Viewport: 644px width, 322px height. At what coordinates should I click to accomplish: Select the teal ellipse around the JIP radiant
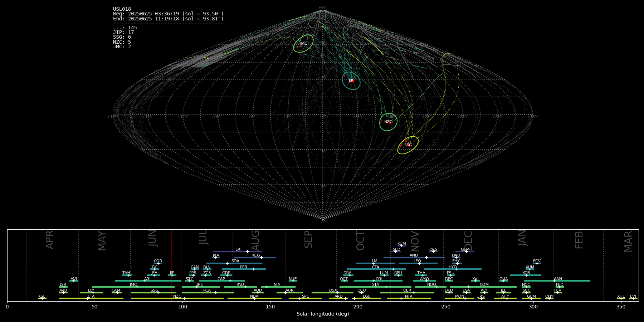351,81
